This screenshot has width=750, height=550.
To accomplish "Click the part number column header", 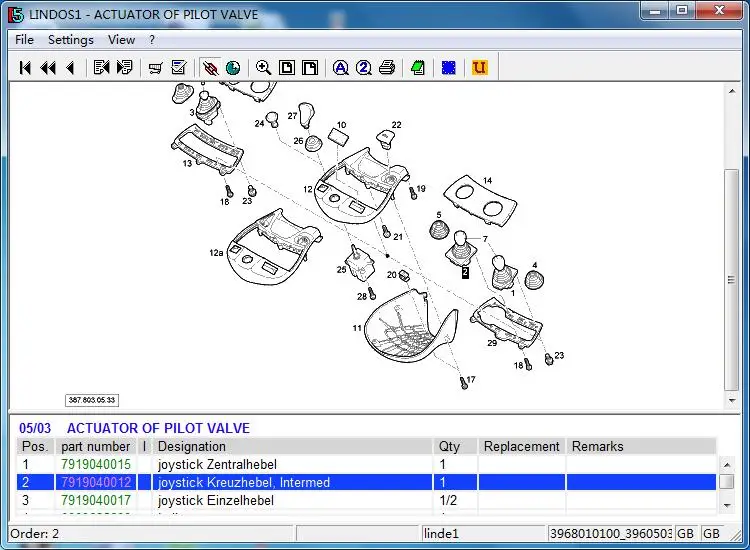I will coord(96,446).
